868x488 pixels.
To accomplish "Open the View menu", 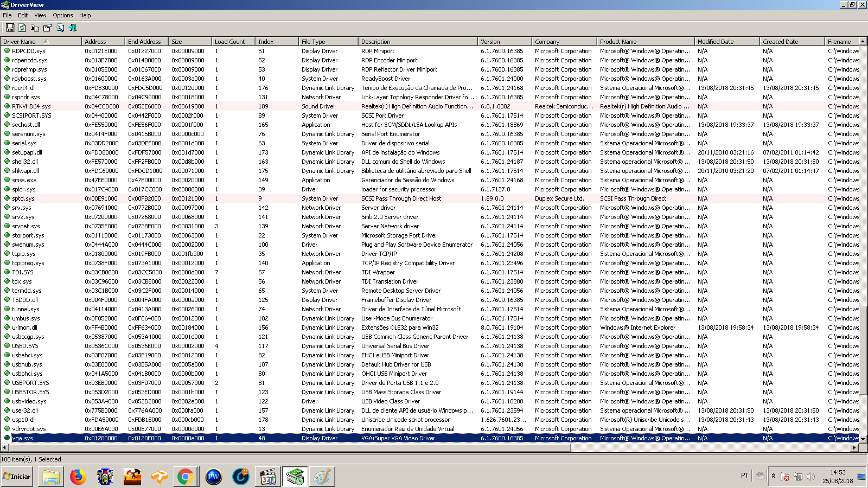I will click(40, 15).
